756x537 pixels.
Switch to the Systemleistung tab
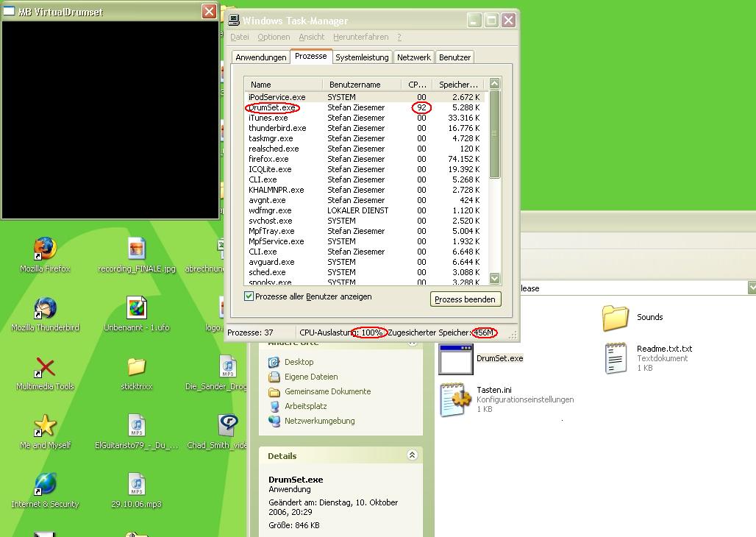coord(361,57)
